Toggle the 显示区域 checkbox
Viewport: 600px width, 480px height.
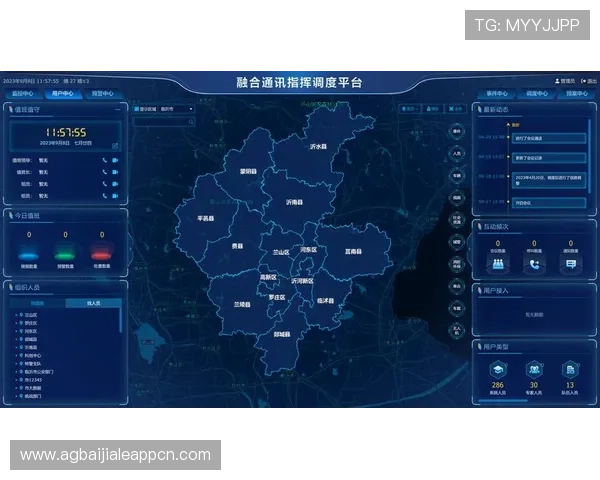[137, 108]
